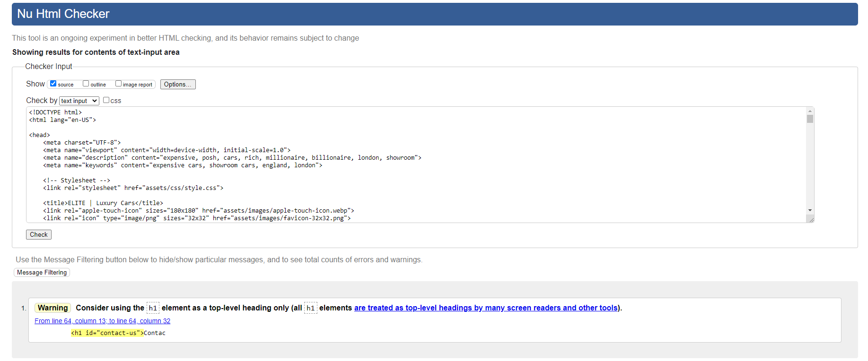868x361 pixels.
Task: Click highlighted h1 id="contact-us" code extract
Action: click(107, 333)
